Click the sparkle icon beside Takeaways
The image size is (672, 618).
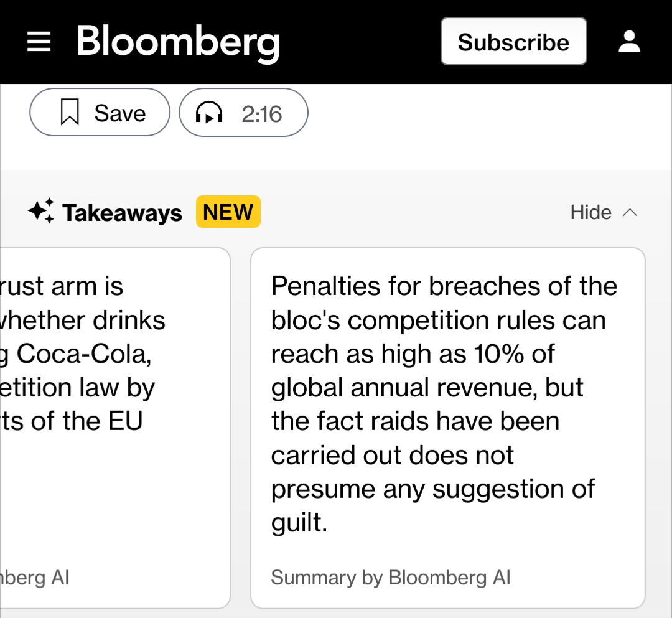42,212
